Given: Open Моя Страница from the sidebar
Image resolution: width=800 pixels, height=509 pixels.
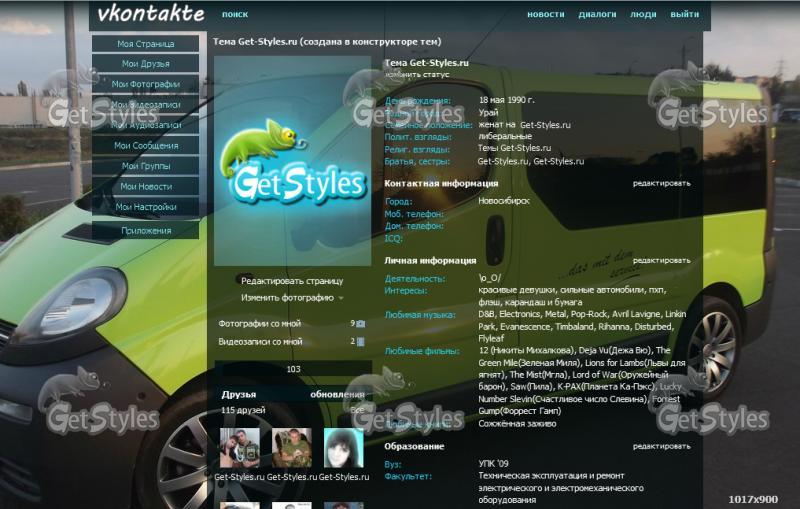Looking at the screenshot, I should pos(146,44).
